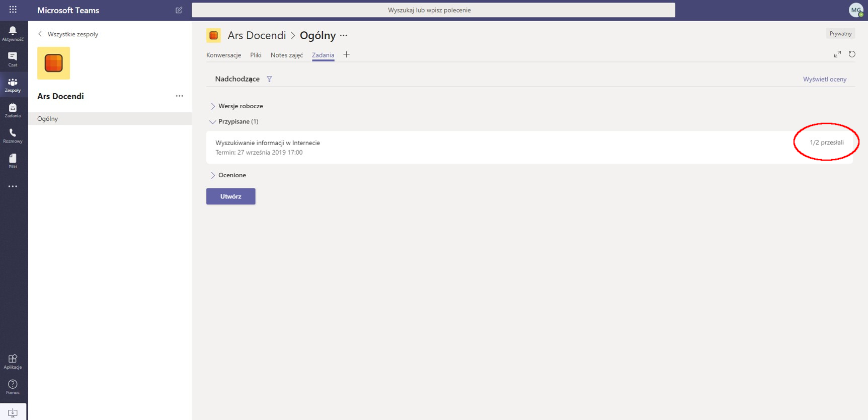Open Aktywność notifications in sidebar
The height and width of the screenshot is (420, 868).
click(x=13, y=34)
